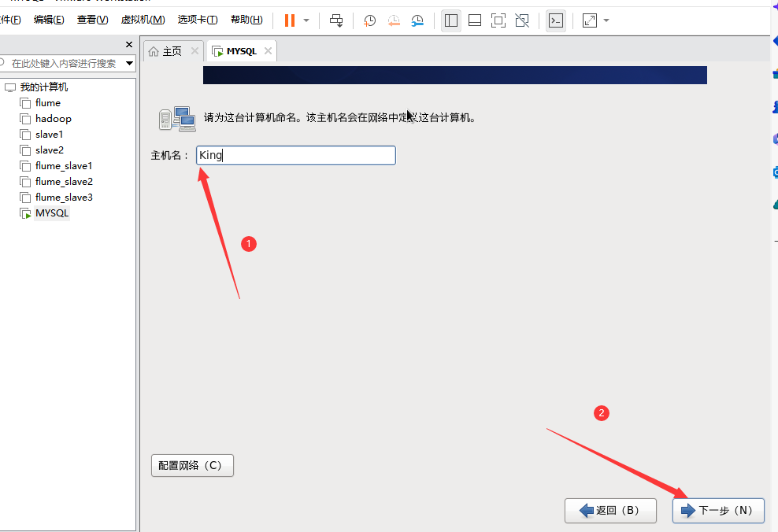Image resolution: width=778 pixels, height=532 pixels.
Task: Click the stretch guest display icon
Action: [590, 20]
